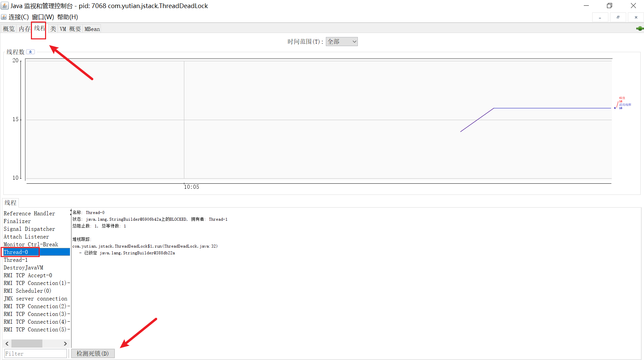Open the 时间范围 dropdown
Screen dimensions: 644x360
click(341, 42)
